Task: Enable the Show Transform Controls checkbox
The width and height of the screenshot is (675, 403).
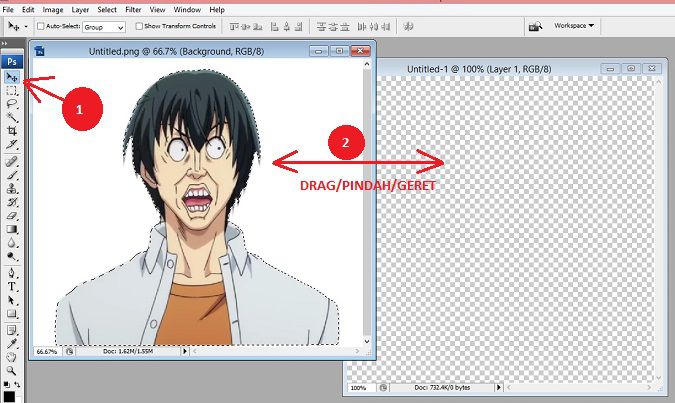Action: pyautogui.click(x=139, y=26)
